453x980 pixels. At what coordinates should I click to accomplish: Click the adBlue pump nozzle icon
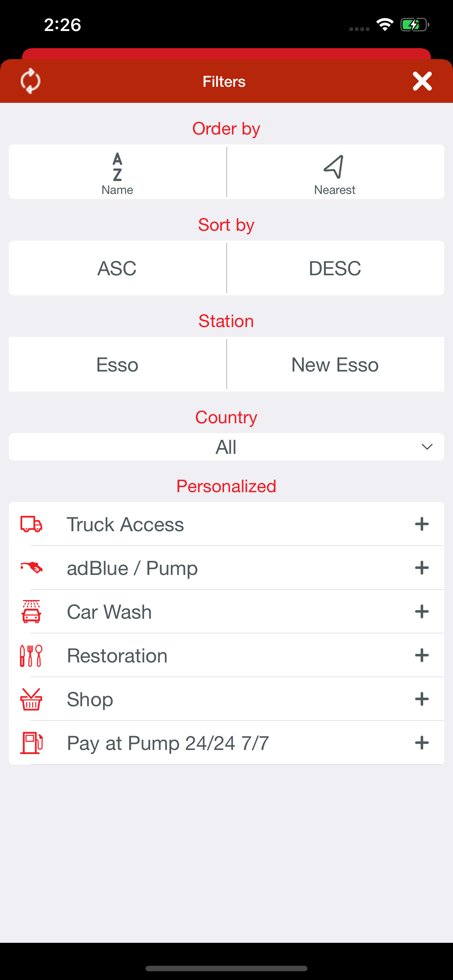click(x=31, y=568)
